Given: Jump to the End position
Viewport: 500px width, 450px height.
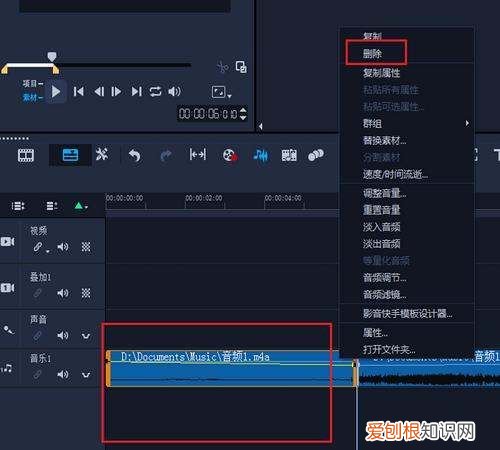Looking at the screenshot, I should coord(137,91).
